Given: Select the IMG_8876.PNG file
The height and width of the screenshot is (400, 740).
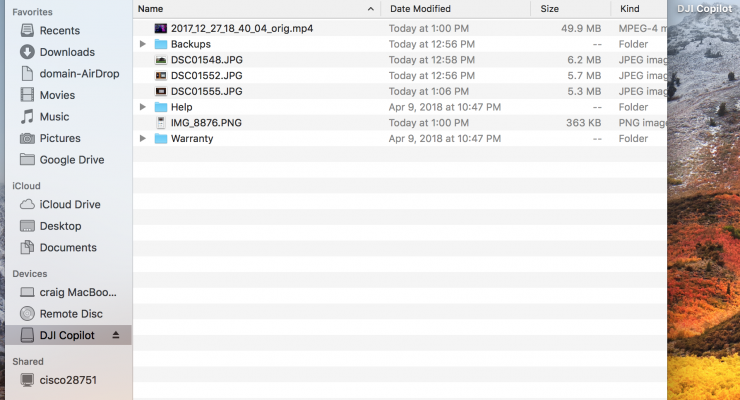Looking at the screenshot, I should point(400,123).
